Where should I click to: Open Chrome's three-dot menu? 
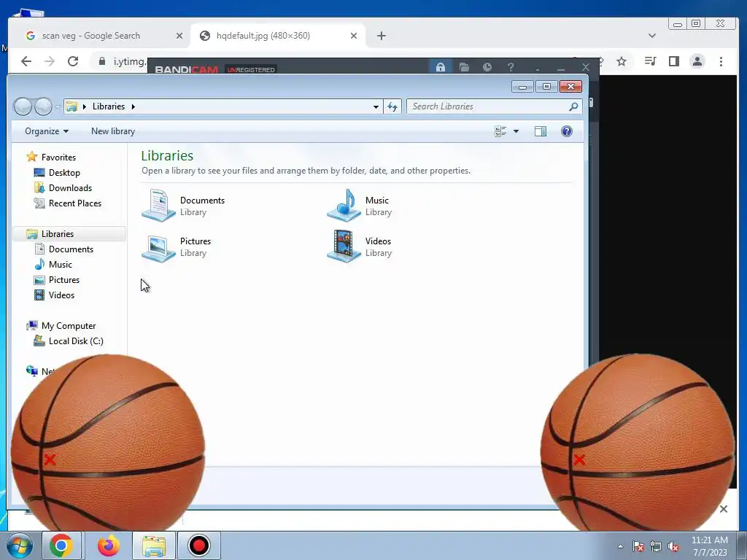tap(721, 61)
